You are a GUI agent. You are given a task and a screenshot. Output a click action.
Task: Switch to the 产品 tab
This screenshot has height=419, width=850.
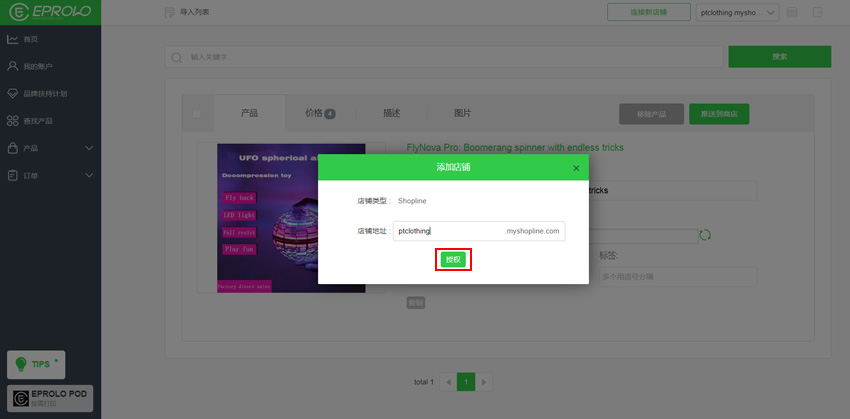249,113
